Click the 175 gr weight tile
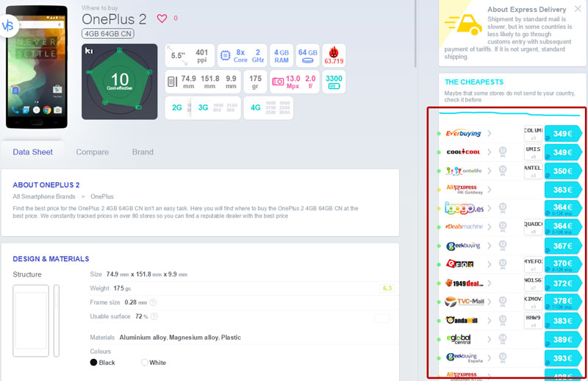This screenshot has width=588, height=381. [255, 82]
